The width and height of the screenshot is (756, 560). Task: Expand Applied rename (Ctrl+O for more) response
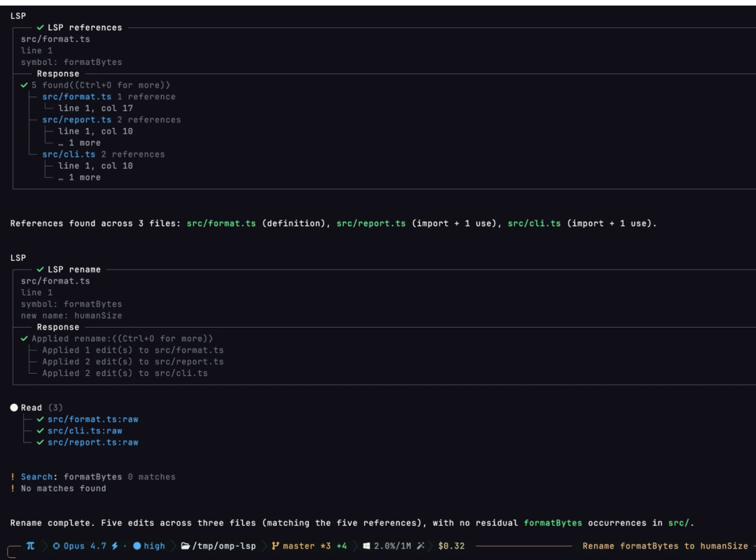[x=122, y=339]
